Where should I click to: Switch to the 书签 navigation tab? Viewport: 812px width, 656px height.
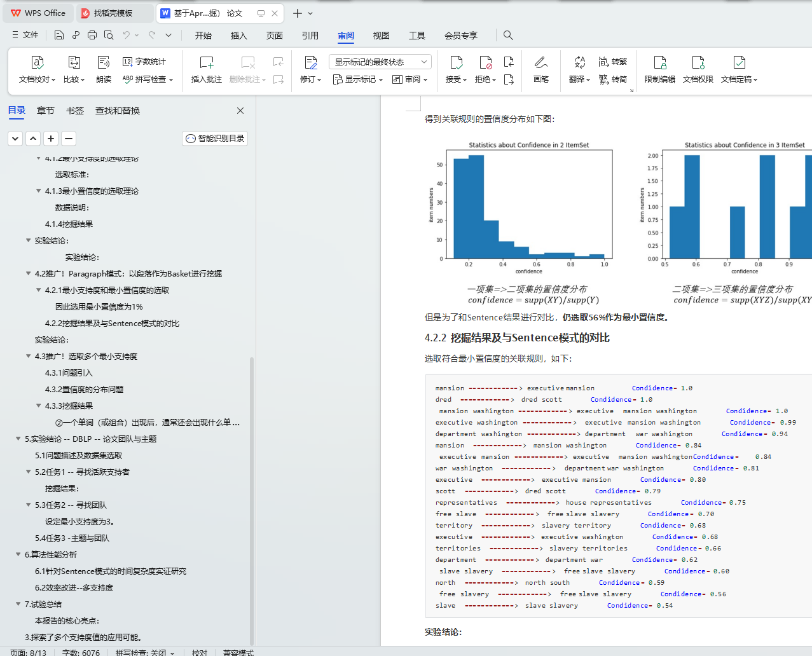75,111
